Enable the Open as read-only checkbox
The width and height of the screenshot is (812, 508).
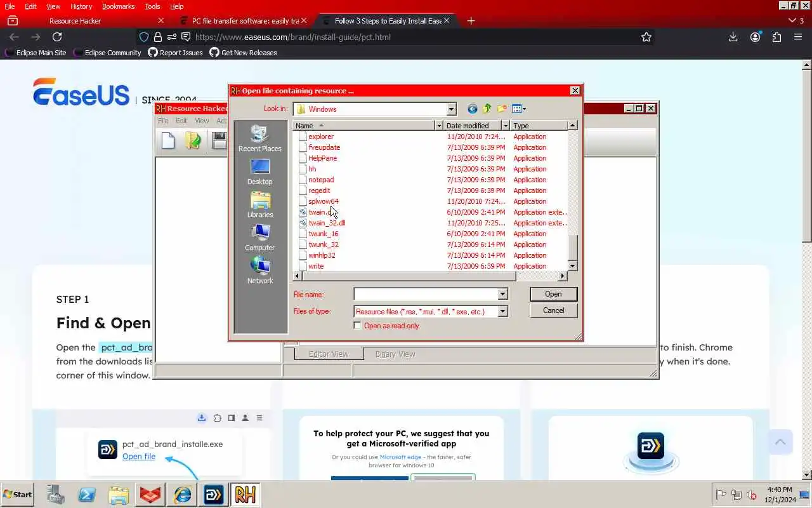[358, 326]
